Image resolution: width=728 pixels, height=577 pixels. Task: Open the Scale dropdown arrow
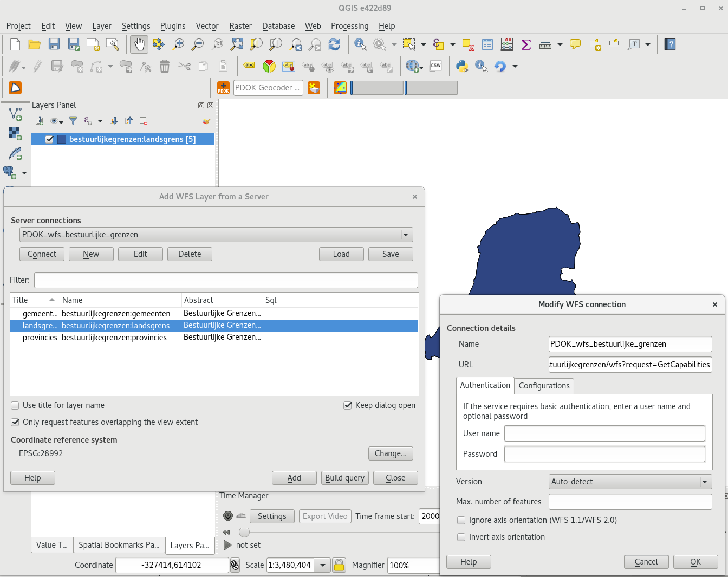tap(323, 565)
